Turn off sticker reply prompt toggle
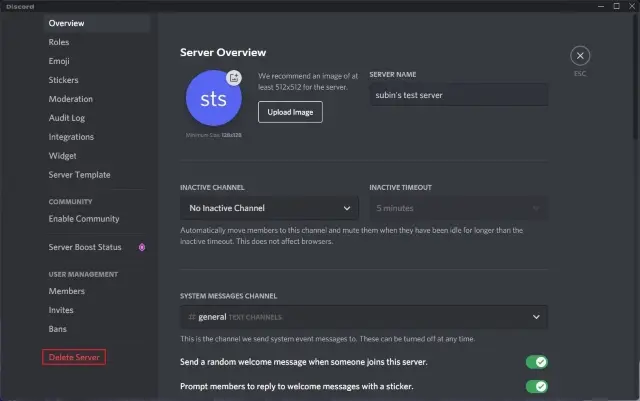 pos(537,386)
